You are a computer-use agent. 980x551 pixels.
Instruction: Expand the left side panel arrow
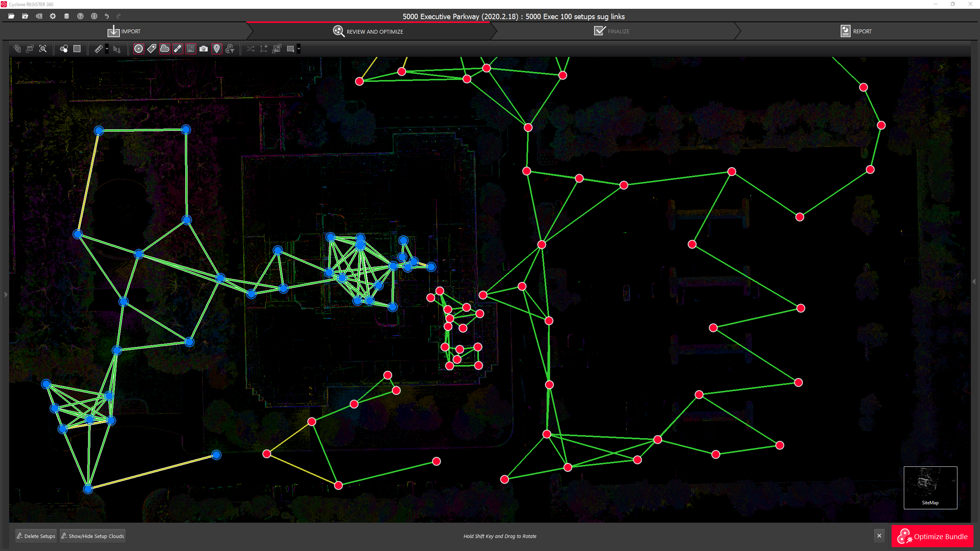5,294
